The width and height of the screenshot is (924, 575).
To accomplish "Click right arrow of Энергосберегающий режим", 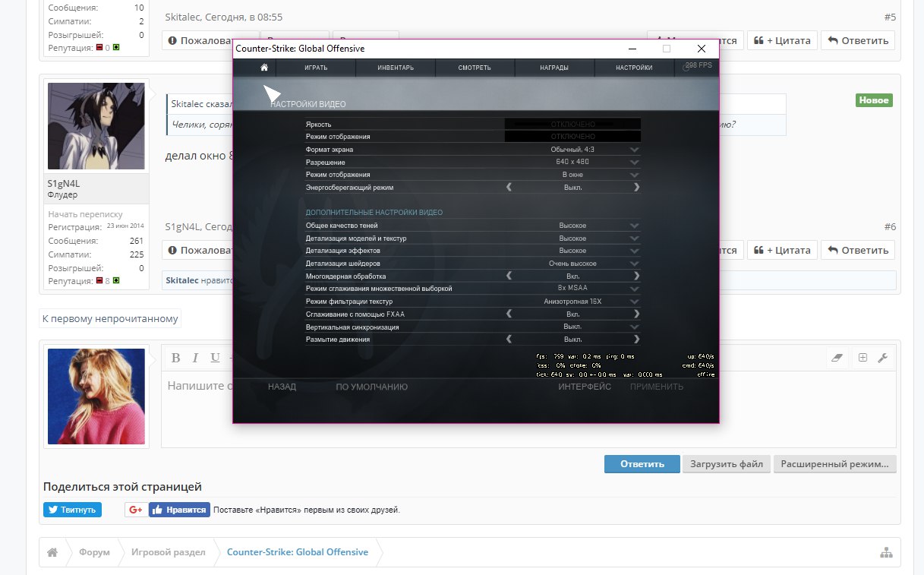I will 636,187.
